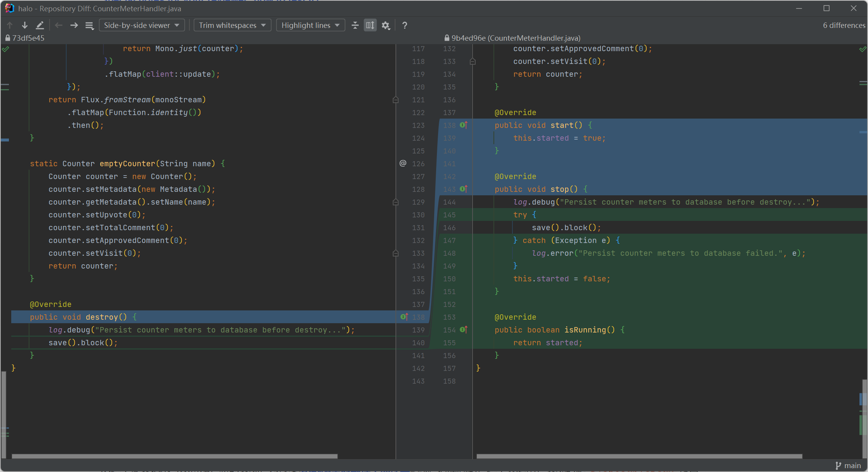Screen dimensions: 868x472
Task: Click lock icon next to 73df5e45
Action: (x=8, y=38)
